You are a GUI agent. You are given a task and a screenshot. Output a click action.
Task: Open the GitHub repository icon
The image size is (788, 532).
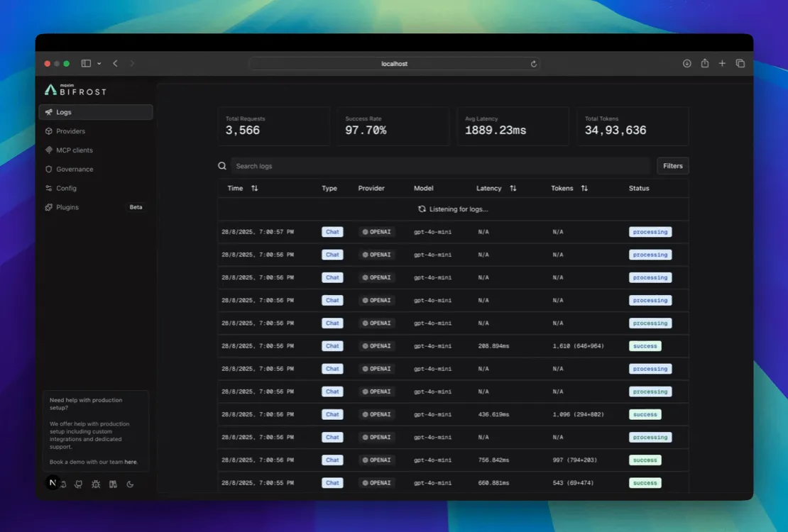point(78,484)
